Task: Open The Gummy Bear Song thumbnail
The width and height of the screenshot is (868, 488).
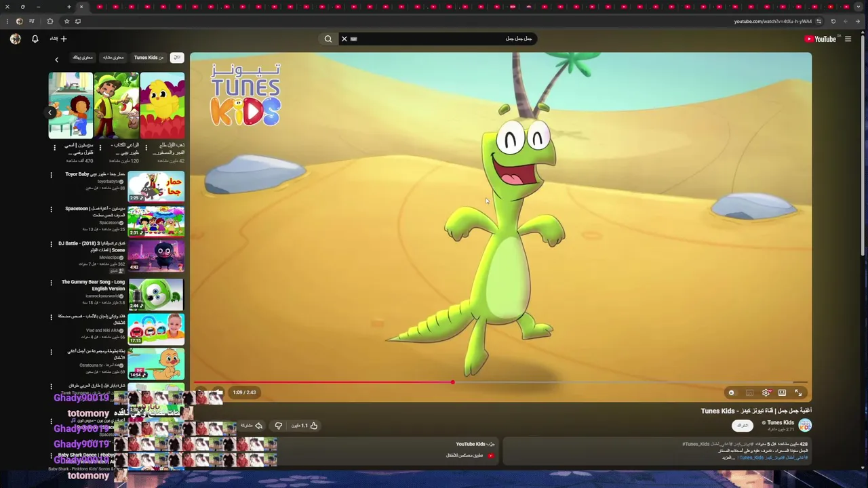Action: [x=156, y=294]
